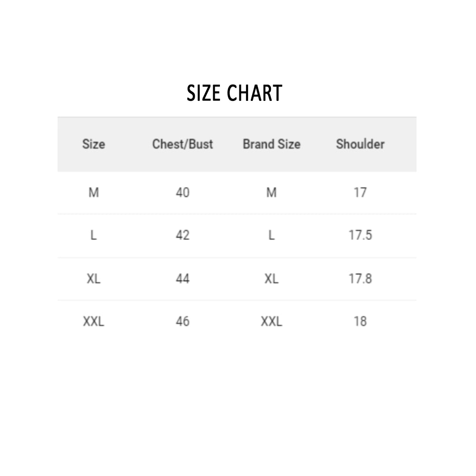
Task: Click the chest value 40
Action: click(182, 193)
